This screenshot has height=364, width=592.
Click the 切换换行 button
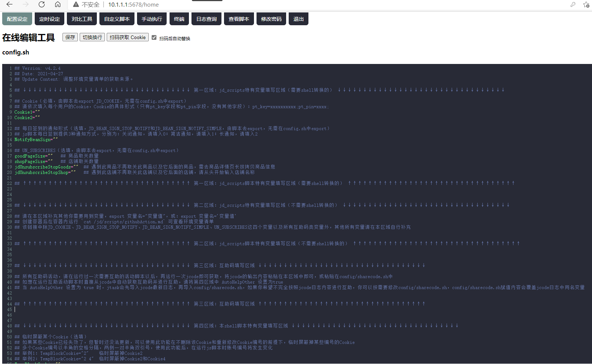click(92, 37)
